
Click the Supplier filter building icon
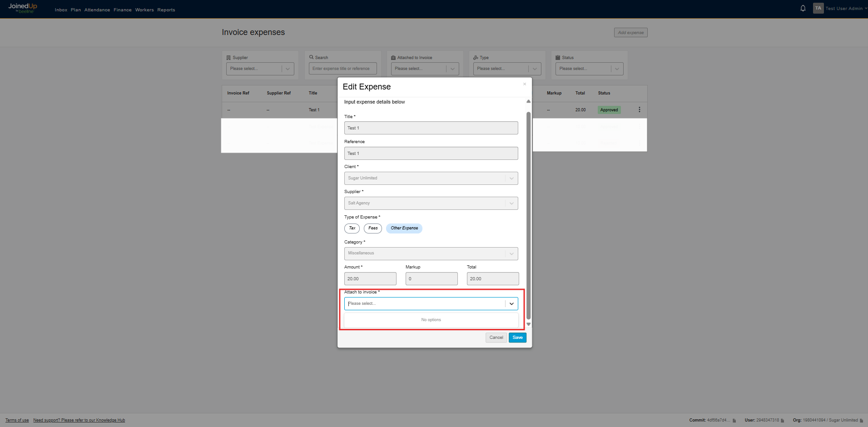[228, 57]
